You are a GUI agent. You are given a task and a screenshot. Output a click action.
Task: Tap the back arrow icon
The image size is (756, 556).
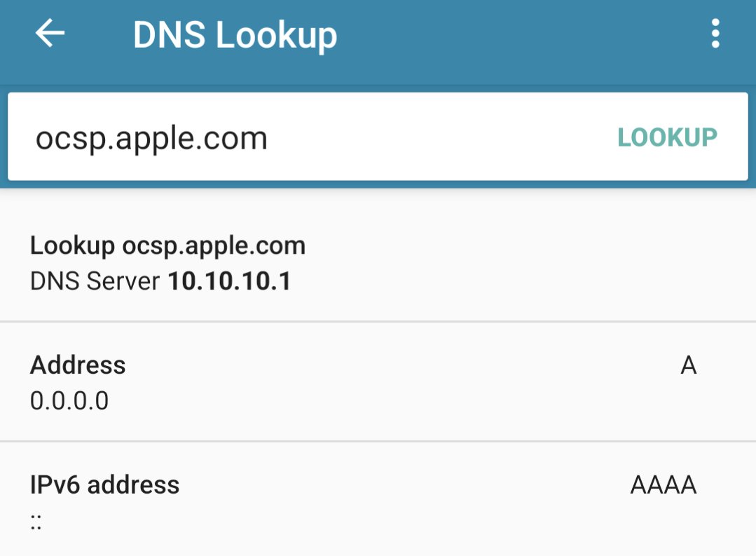[50, 34]
